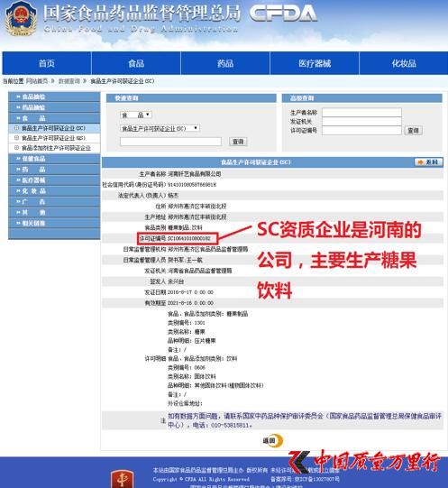
Task: Click the quick search text field
Action: [170, 142]
